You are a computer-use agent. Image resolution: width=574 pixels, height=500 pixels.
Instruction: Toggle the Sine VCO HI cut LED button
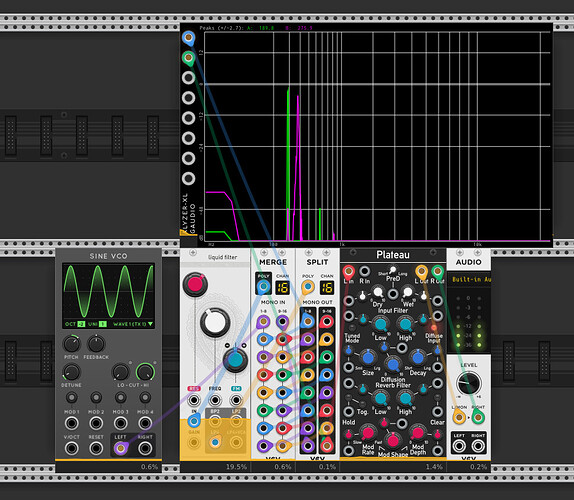point(155,363)
